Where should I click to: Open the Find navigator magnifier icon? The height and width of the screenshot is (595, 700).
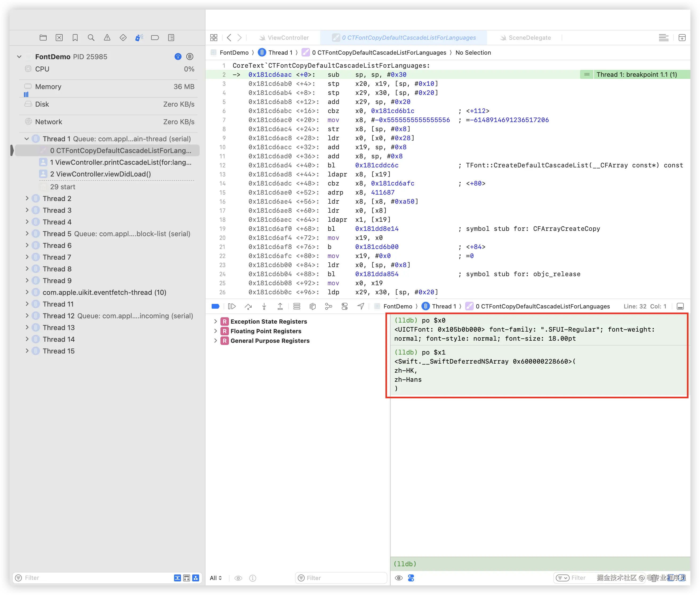coord(91,38)
